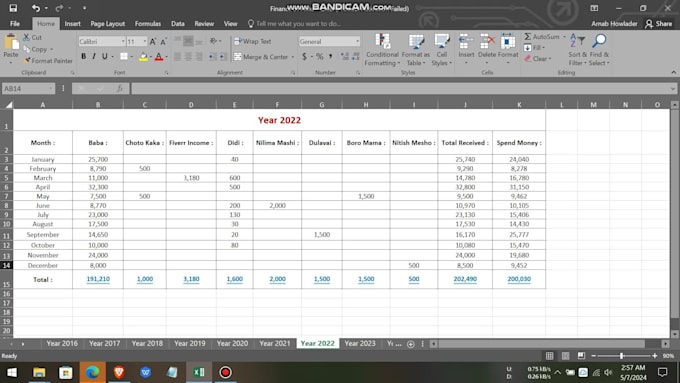Click the Insert cells icon
This screenshot has width=680, height=383.
[466, 41]
